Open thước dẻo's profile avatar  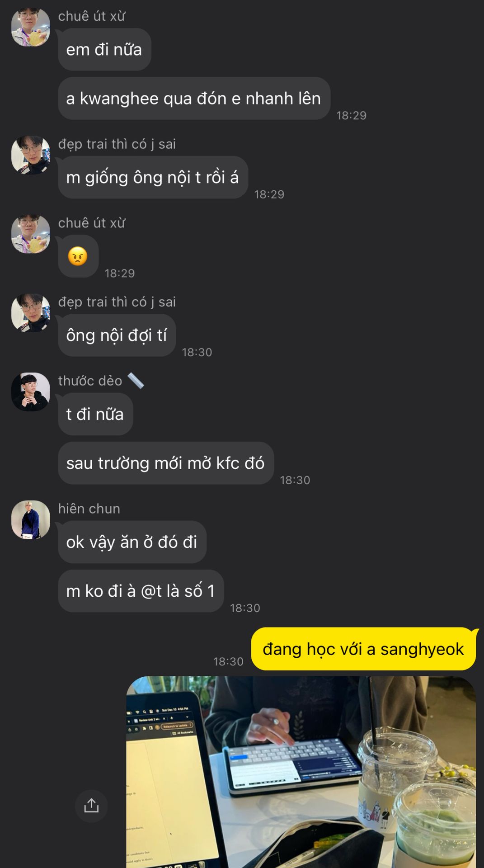pyautogui.click(x=31, y=392)
